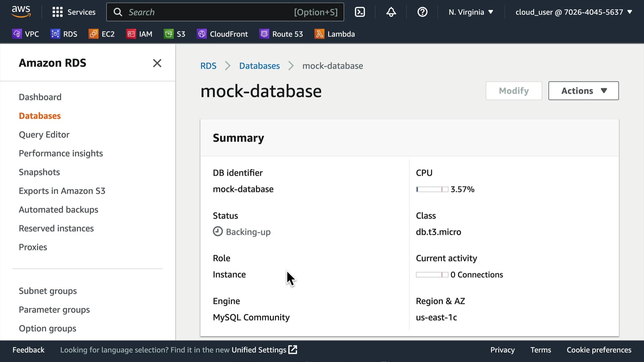Click the AWS logo home icon

[x=21, y=12]
